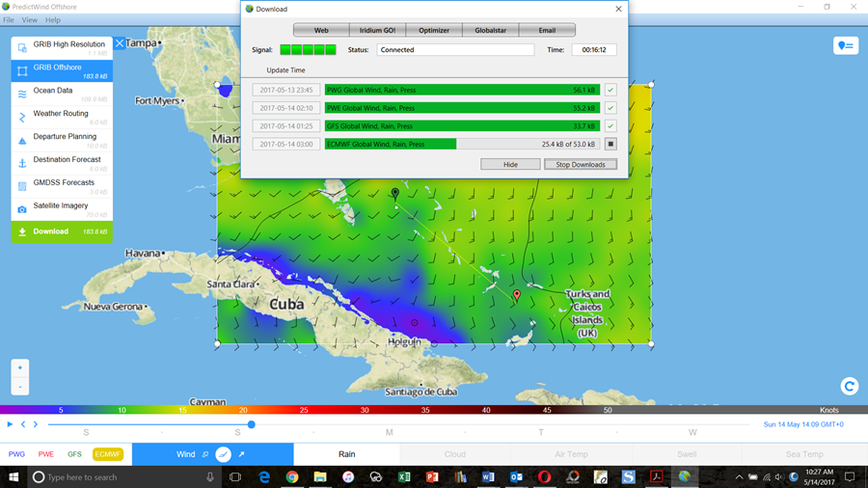
Task: Click the Stop Downloads button
Action: (x=581, y=165)
